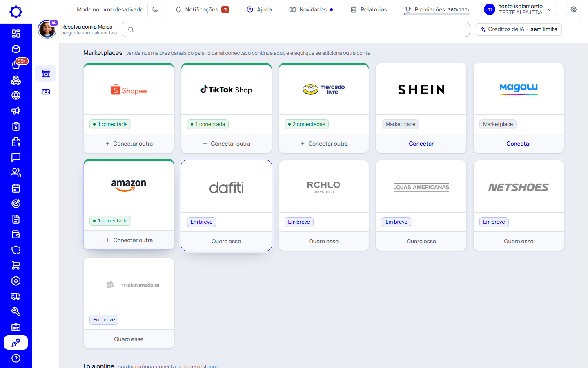Click the megaphone marketing icon
The height and width of the screenshot is (368, 588).
tap(16, 111)
